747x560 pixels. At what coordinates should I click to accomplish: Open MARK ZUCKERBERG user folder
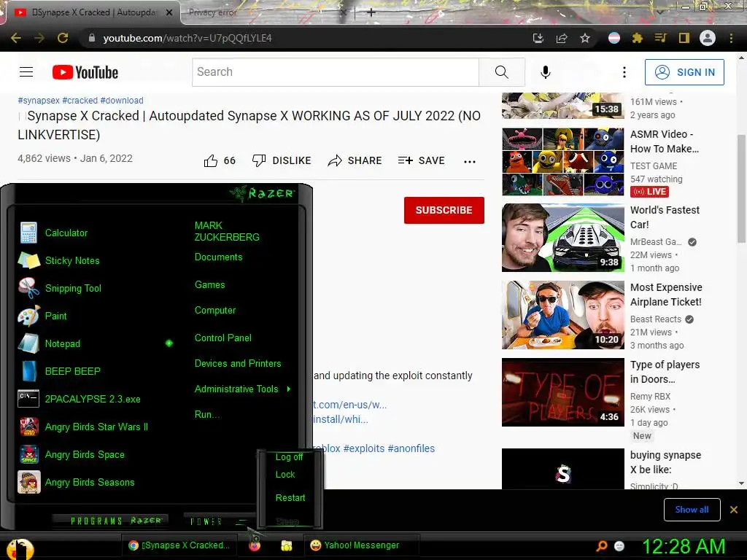tap(227, 231)
